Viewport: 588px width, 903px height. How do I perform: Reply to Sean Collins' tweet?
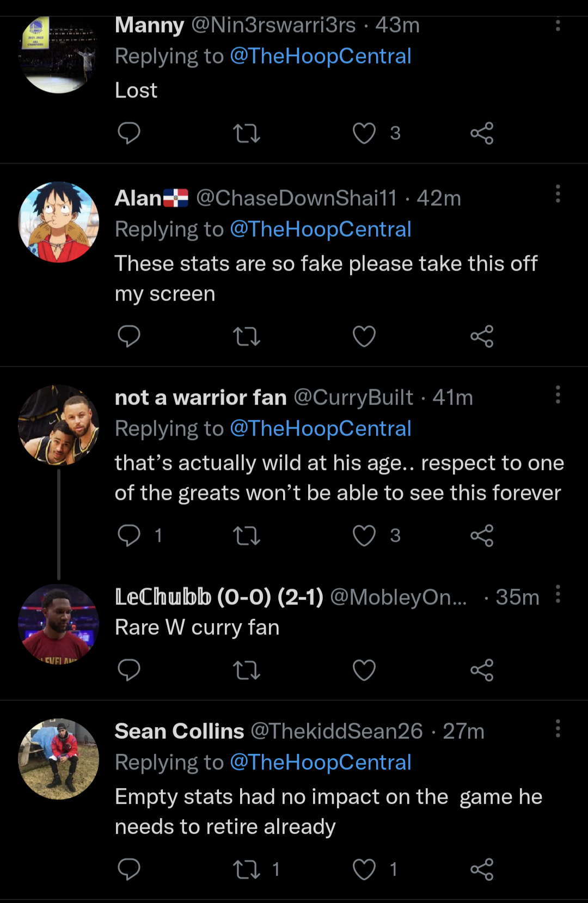click(129, 869)
